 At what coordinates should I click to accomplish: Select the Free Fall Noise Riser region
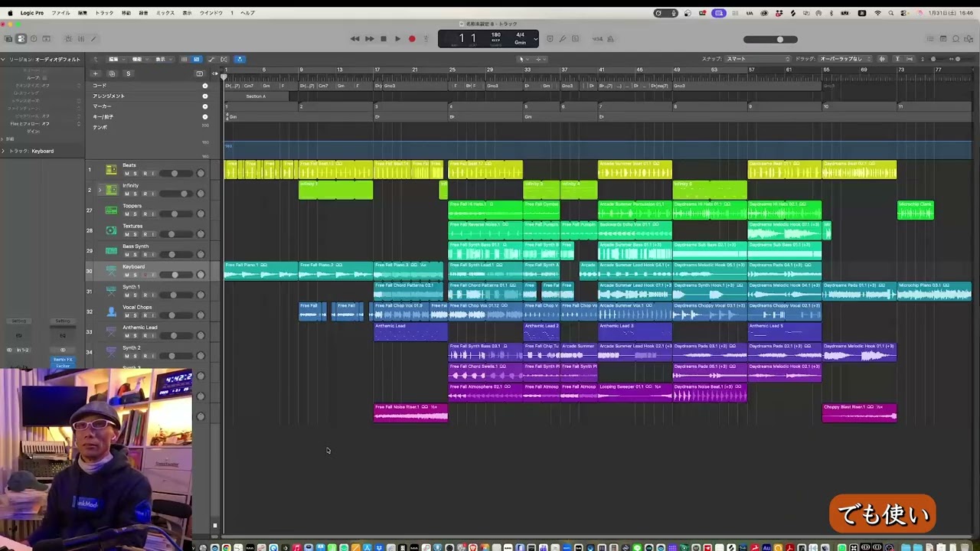(410, 412)
